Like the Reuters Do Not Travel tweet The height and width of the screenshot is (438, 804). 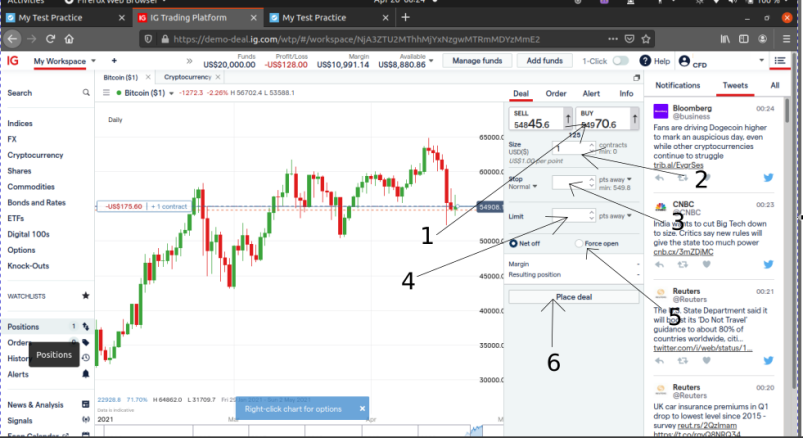point(707,361)
